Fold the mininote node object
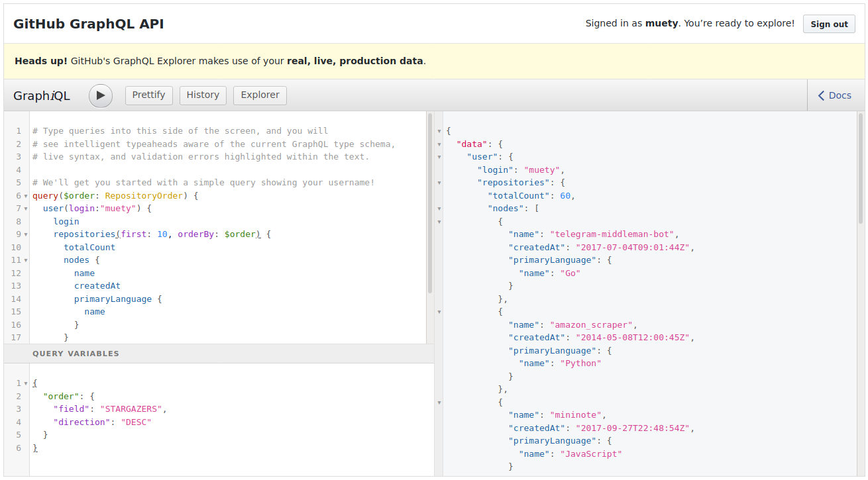The image size is (868, 480). point(439,403)
